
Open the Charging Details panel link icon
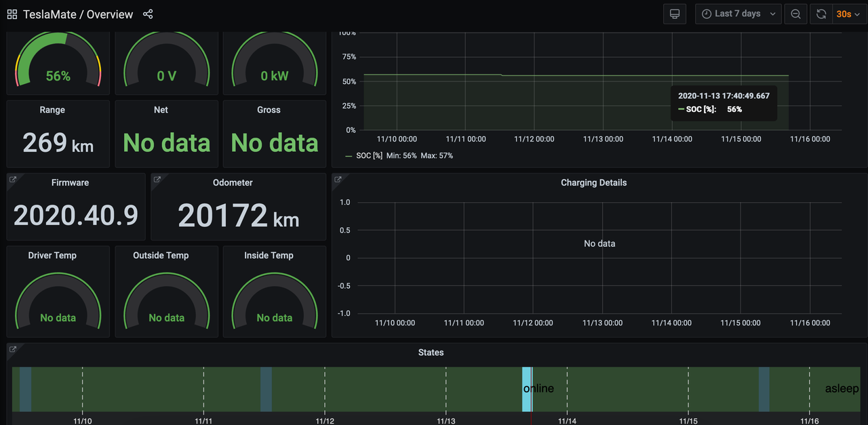tap(338, 180)
